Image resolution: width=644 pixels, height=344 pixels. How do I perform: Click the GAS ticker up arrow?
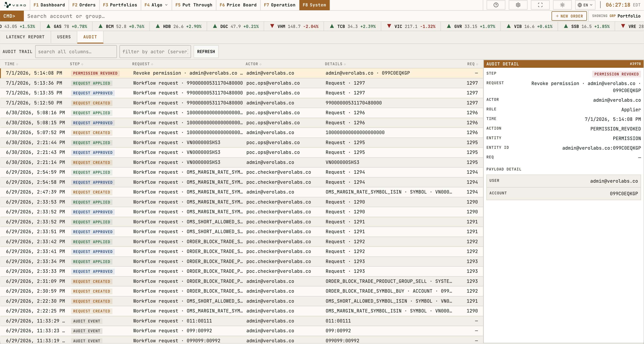tap(49, 26)
